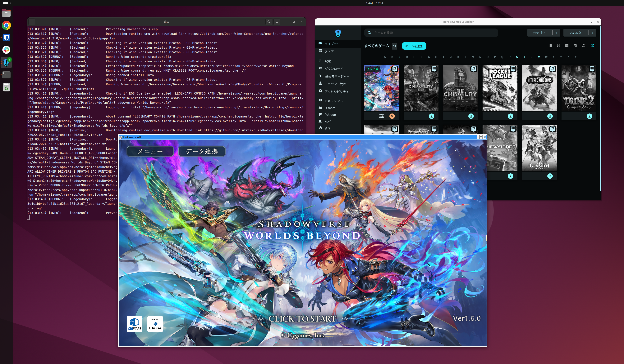
Task: Switch to the ストア section
Action: tap(329, 52)
